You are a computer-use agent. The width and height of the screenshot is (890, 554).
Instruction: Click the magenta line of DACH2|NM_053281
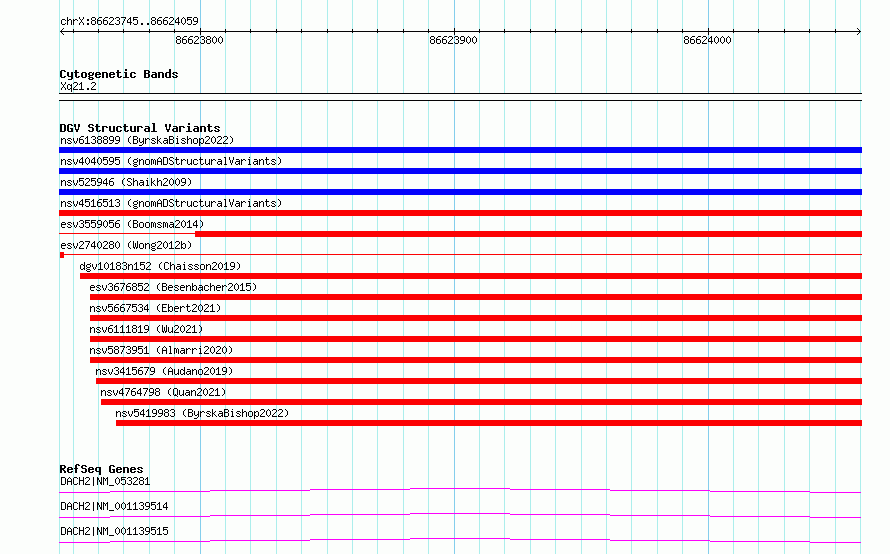tap(460, 489)
